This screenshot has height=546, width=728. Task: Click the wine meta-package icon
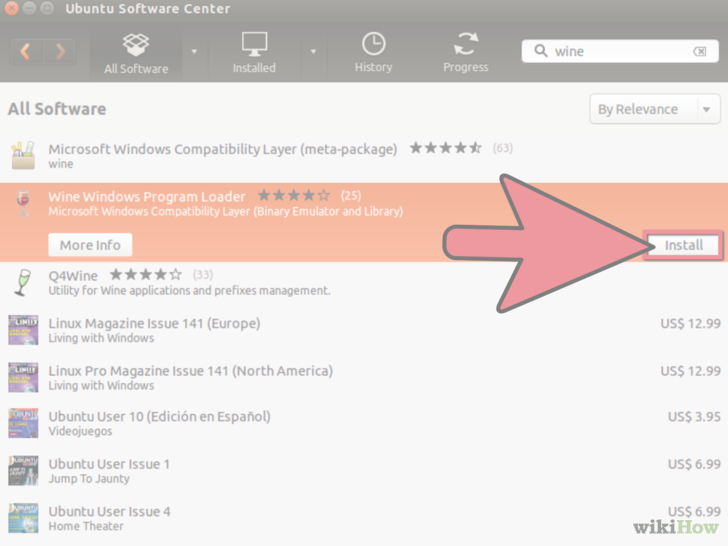click(23, 156)
